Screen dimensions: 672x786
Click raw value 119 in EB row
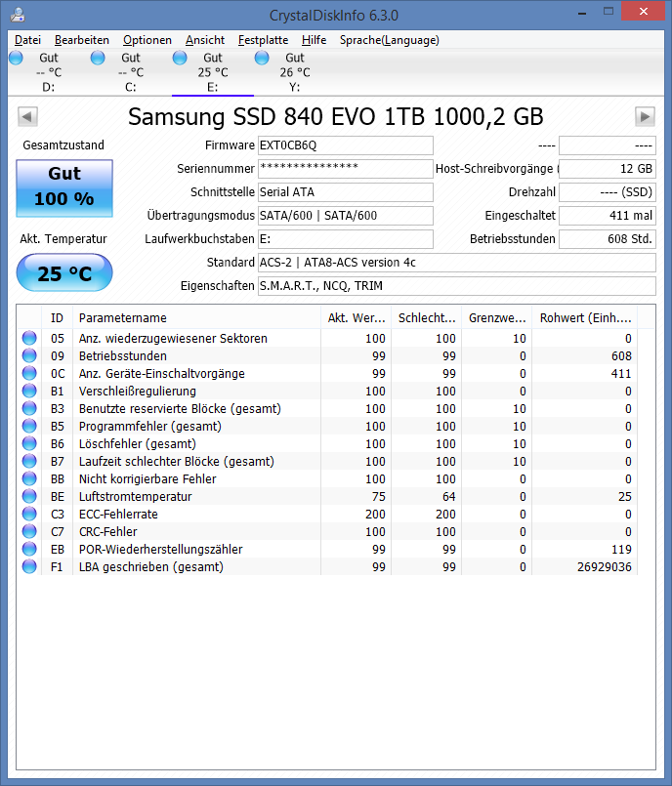(621, 550)
